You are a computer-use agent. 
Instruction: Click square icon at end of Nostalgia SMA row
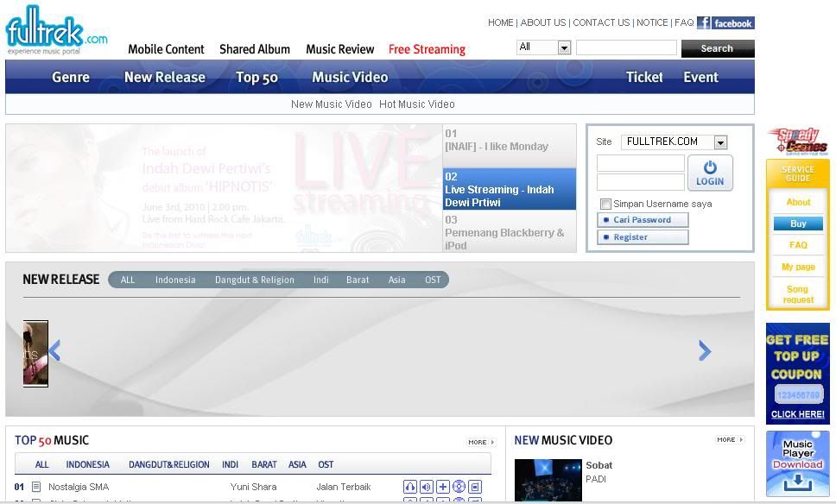coord(475,487)
